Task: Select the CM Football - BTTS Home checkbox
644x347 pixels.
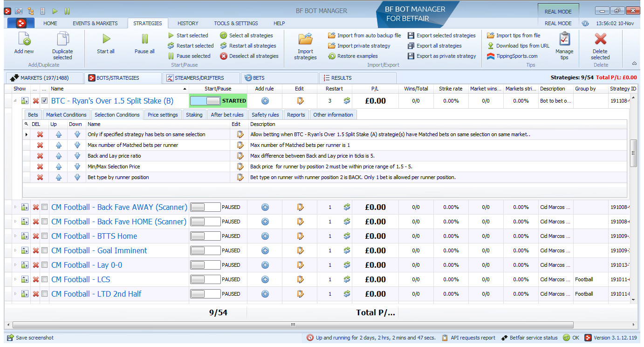Action: 44,236
